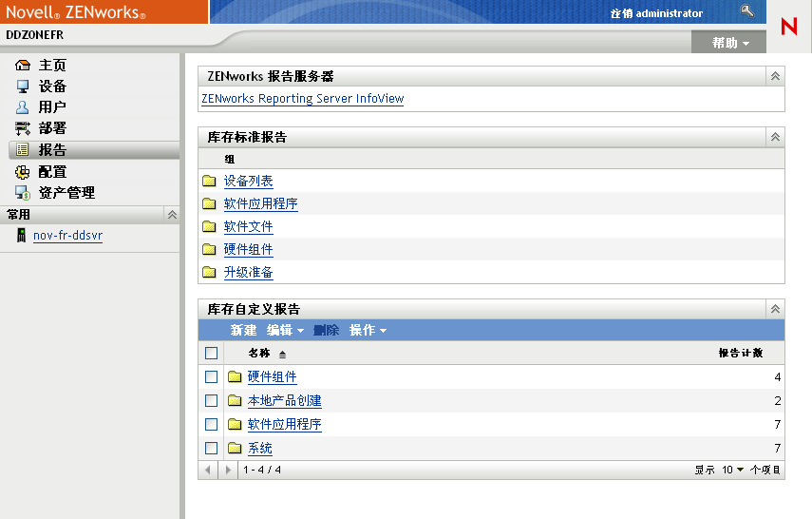
Task: Open the 操作 dropdown menu
Action: tap(368, 330)
